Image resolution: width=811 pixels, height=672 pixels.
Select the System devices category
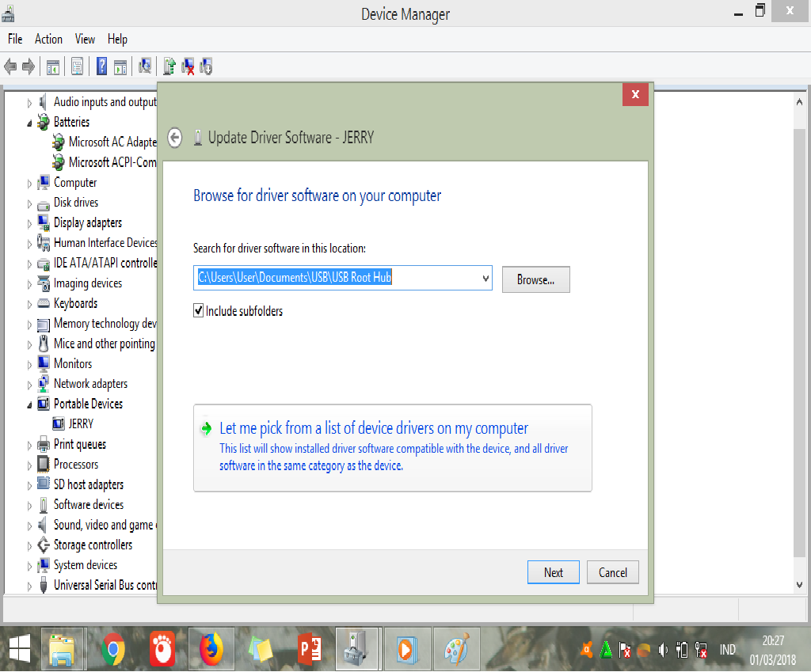pyautogui.click(x=86, y=565)
